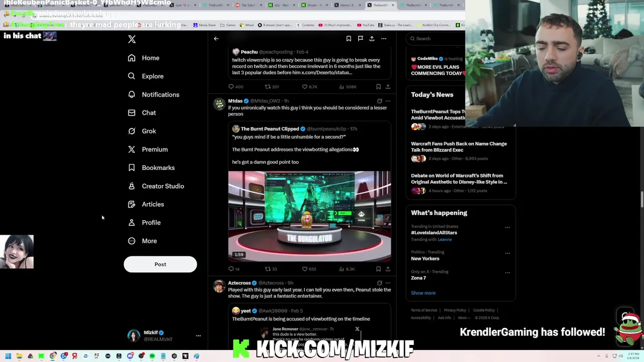Viewport: 644px width, 362px height.
Task: Repost the Peachu post
Action: pos(272,86)
